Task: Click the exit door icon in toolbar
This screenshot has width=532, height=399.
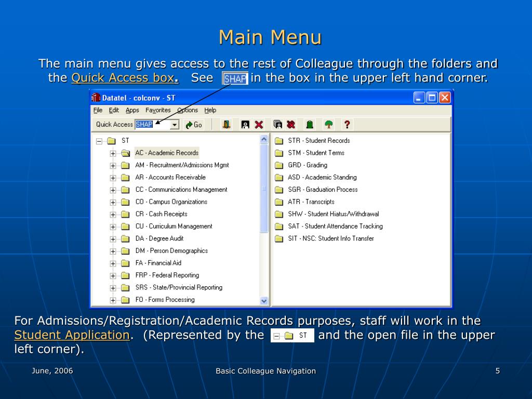Action: tap(227, 125)
